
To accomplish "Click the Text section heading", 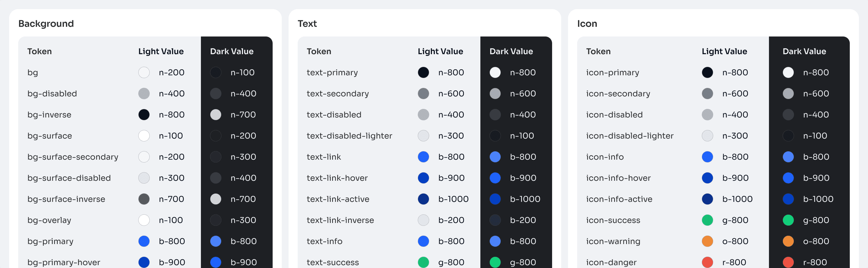I will pos(307,24).
